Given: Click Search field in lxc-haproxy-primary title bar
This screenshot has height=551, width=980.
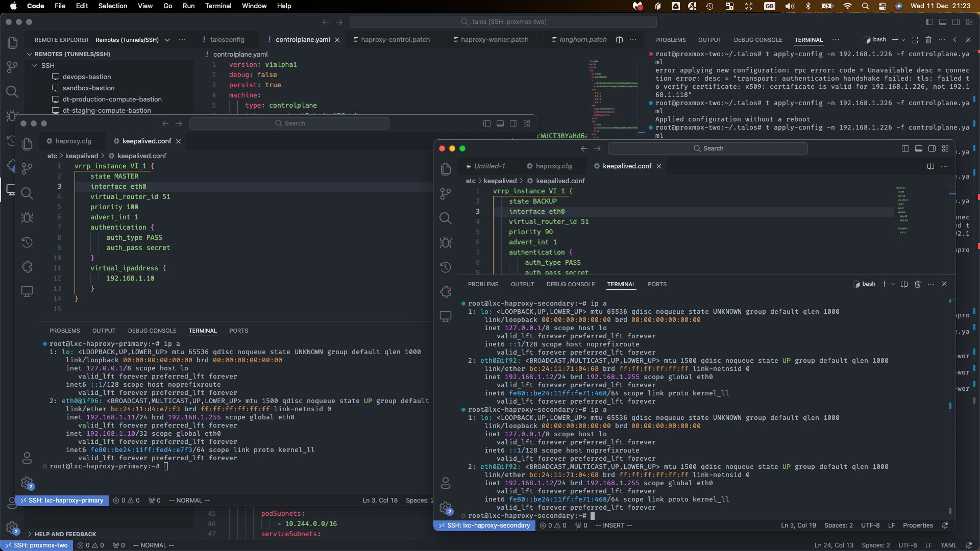Looking at the screenshot, I should click(x=289, y=123).
